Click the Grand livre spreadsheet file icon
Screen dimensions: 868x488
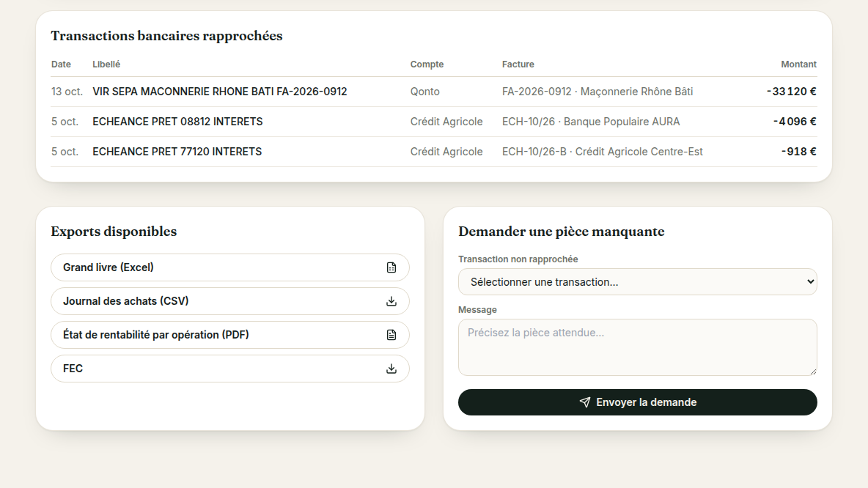[x=391, y=267]
